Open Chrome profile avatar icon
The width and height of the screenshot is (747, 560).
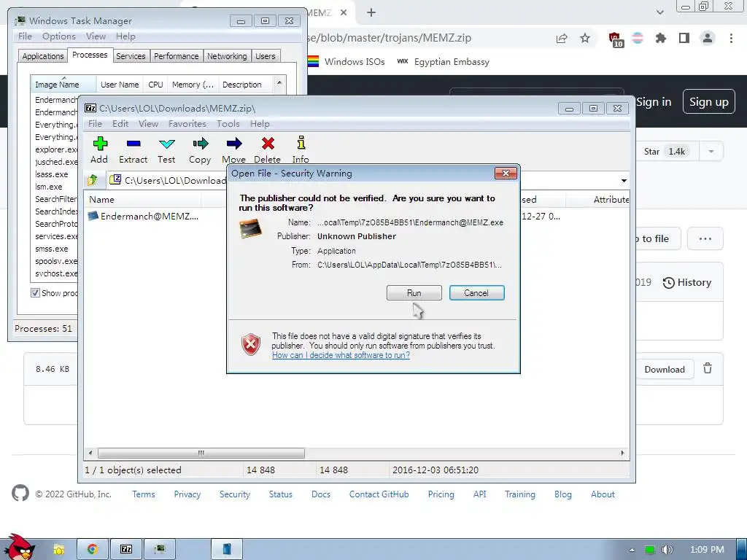click(x=708, y=38)
